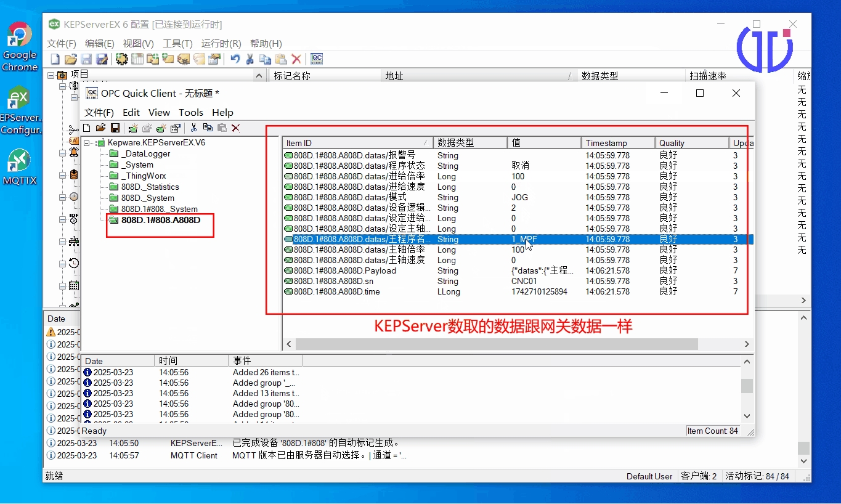Sort by Item ID column header
The width and height of the screenshot is (841, 504).
point(358,143)
